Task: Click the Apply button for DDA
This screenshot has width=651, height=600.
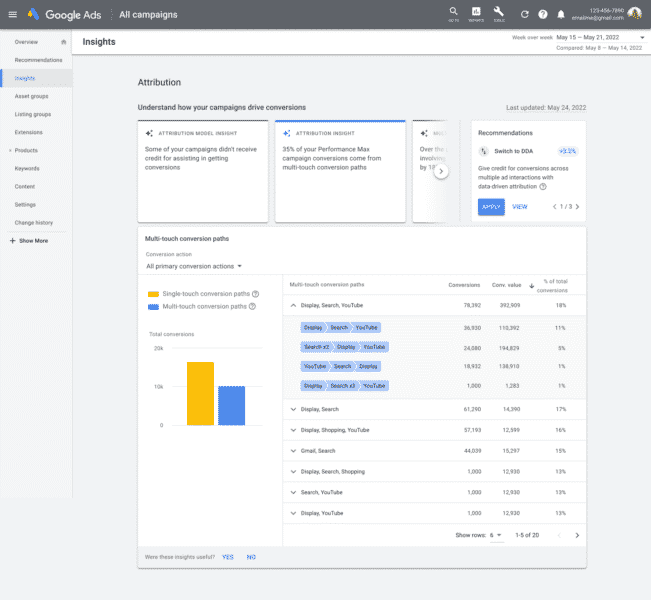Action: click(x=491, y=207)
